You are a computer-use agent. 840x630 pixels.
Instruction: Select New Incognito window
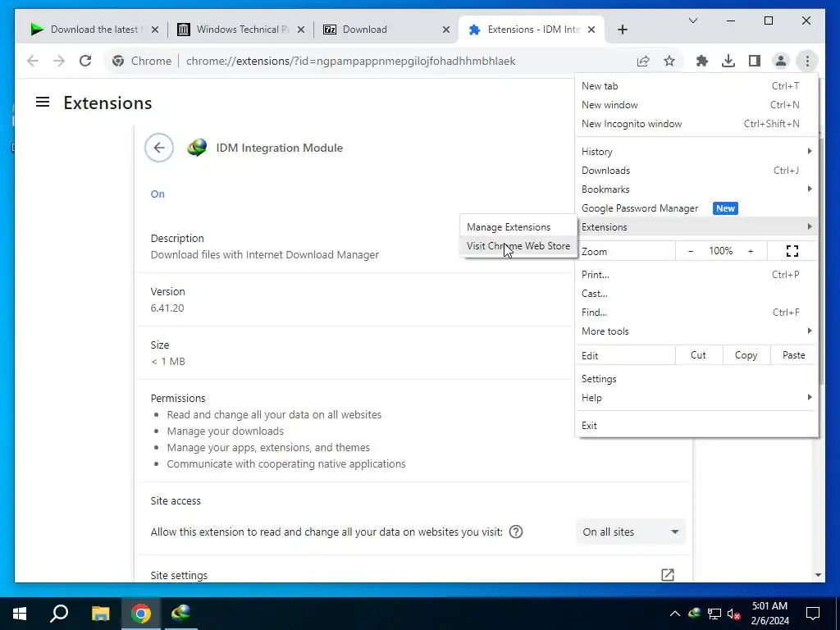(696, 124)
